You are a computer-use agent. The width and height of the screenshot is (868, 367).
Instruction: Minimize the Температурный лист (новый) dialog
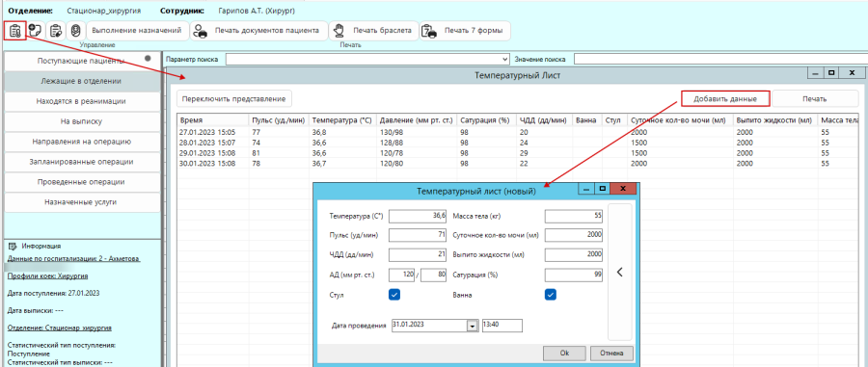tap(586, 189)
